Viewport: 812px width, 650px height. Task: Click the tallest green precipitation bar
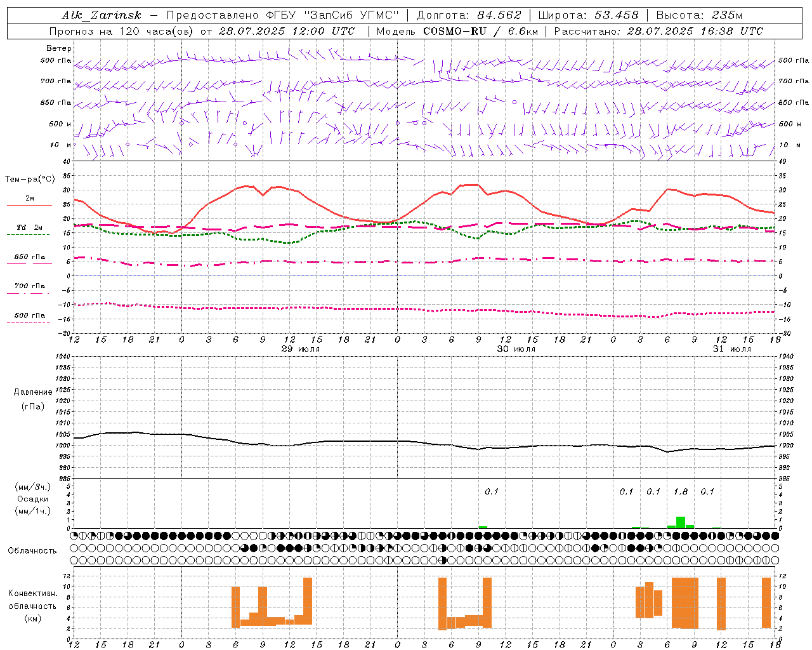click(681, 522)
